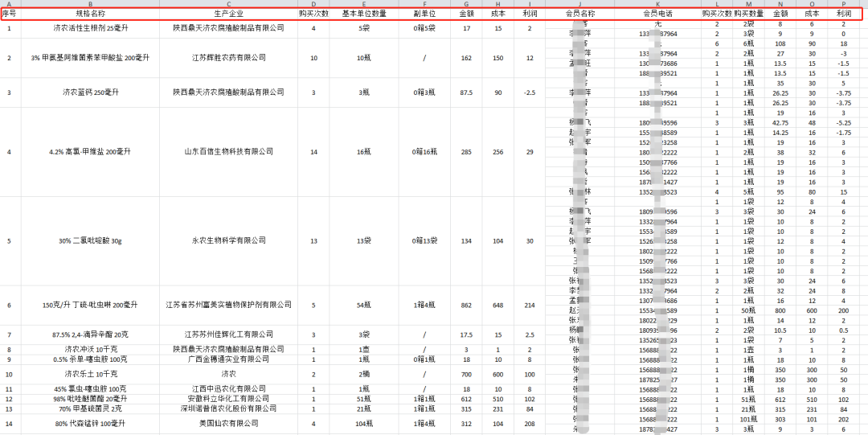
Task: Select the 生产企业 header cell
Action: (228, 14)
